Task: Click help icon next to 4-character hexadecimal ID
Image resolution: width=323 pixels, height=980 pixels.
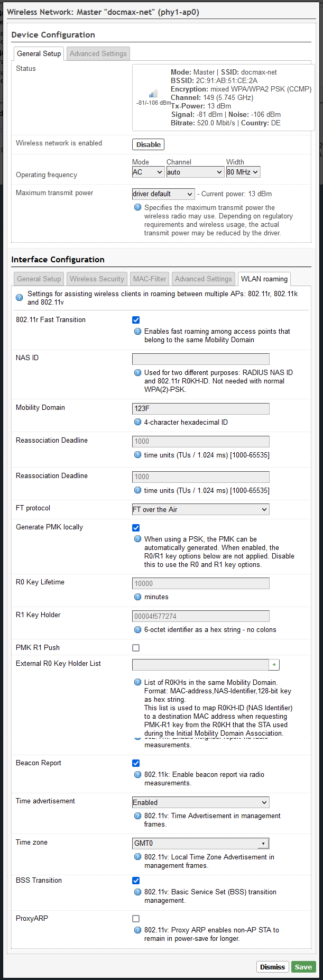Action: tap(137, 422)
